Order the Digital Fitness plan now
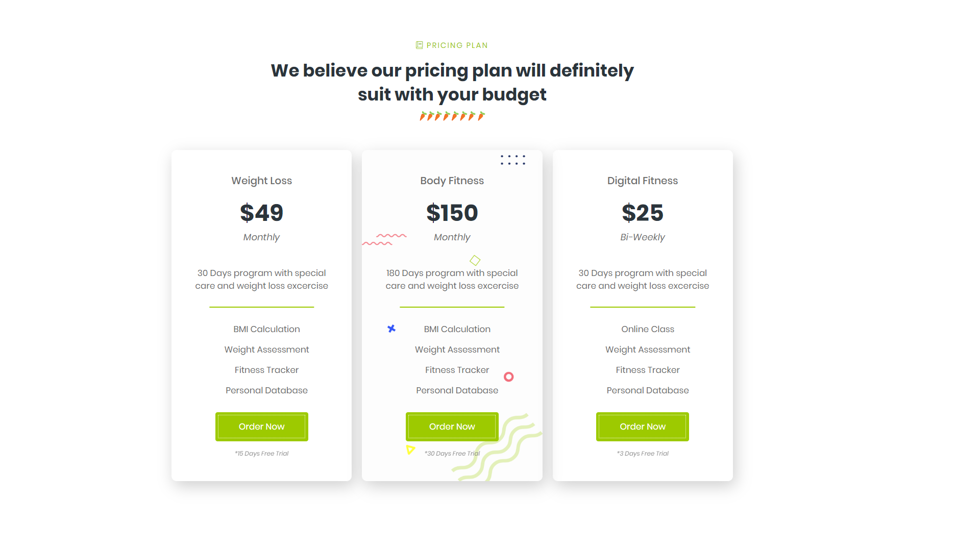 coord(643,427)
